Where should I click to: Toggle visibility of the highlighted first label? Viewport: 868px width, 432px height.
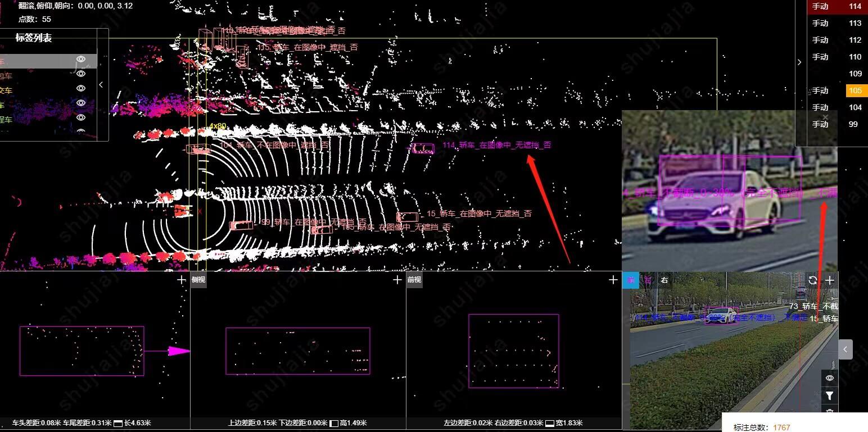(81, 60)
